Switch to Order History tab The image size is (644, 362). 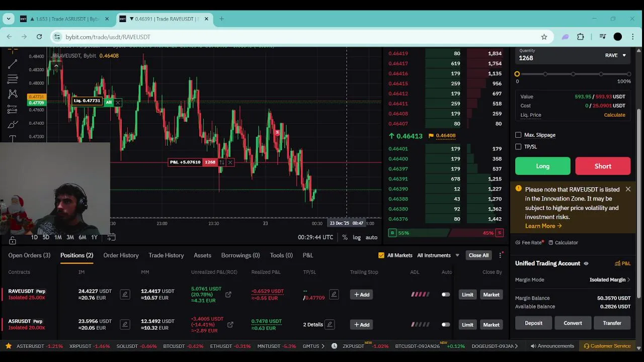(x=121, y=255)
